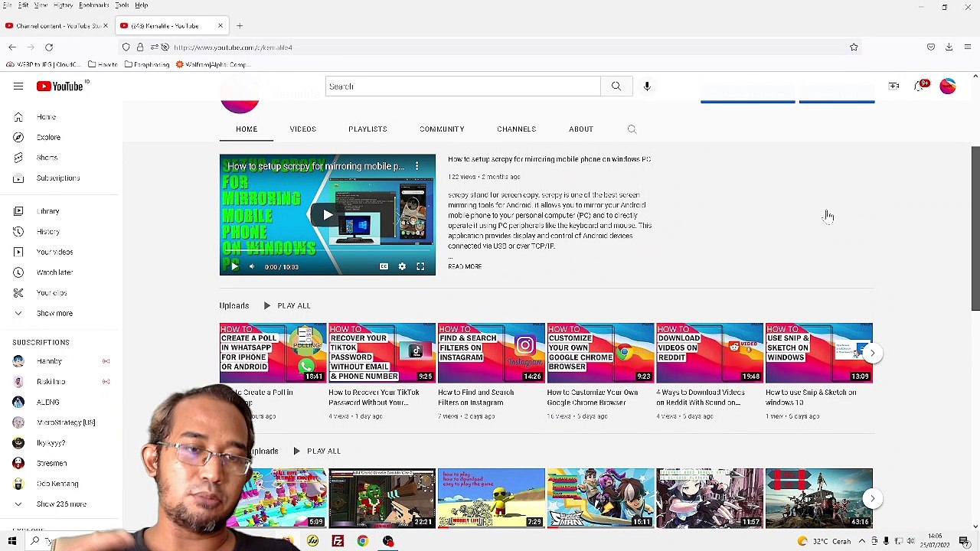This screenshot has height=551, width=980.
Task: Open the Windows Start menu
Action: pos(12,542)
